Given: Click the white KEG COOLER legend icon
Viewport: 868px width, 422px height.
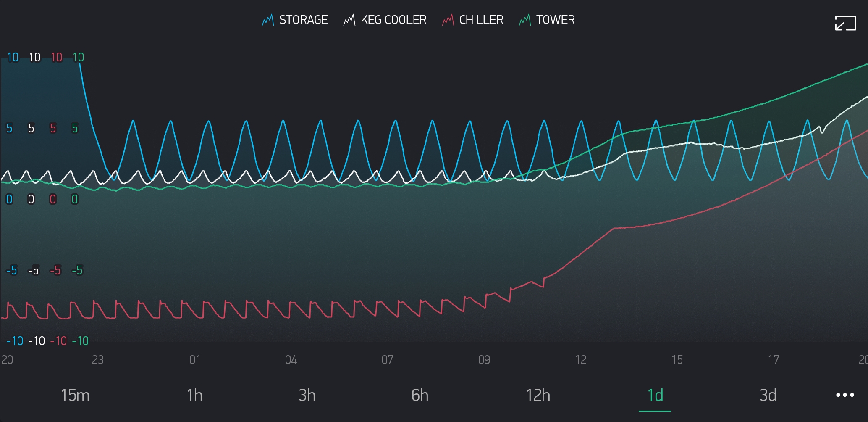Looking at the screenshot, I should click(x=349, y=20).
